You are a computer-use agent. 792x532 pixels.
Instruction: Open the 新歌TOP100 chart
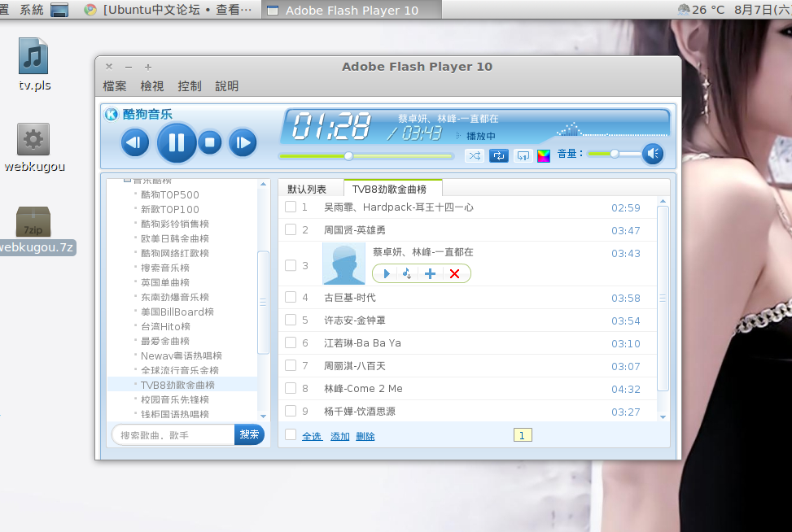point(169,210)
